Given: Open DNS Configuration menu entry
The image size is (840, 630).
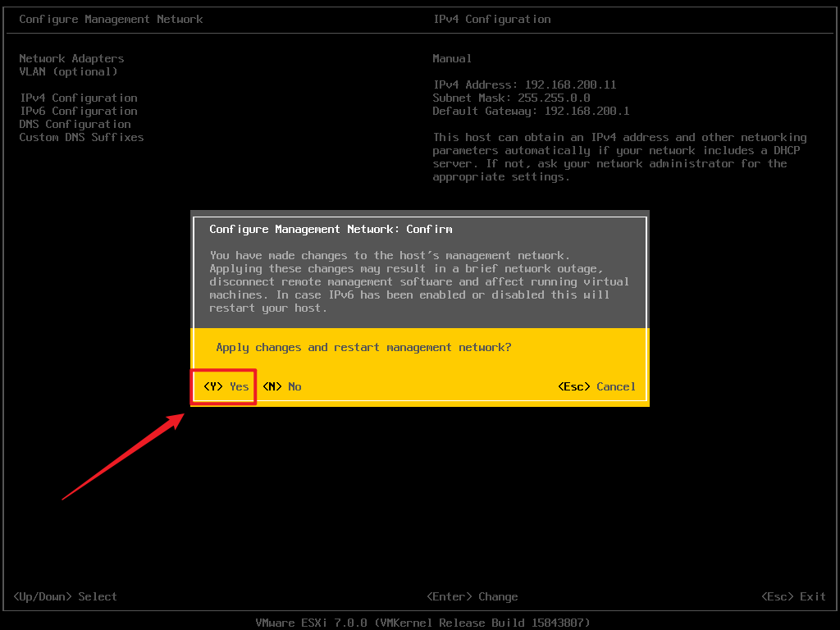Looking at the screenshot, I should point(75,124).
